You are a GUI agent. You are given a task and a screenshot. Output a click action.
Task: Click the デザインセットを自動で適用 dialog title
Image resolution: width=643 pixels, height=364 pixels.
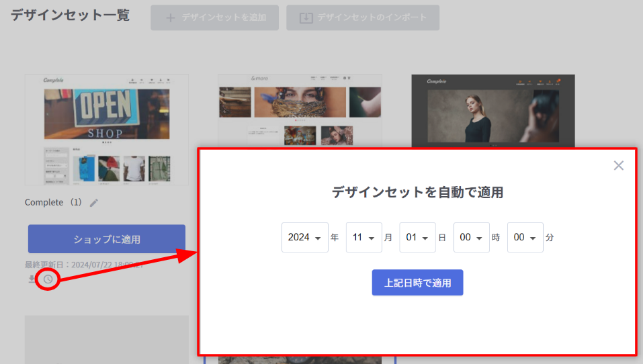point(417,192)
